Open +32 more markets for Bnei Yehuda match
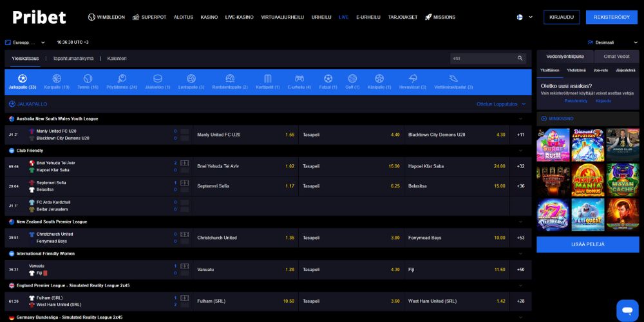 [x=520, y=166]
